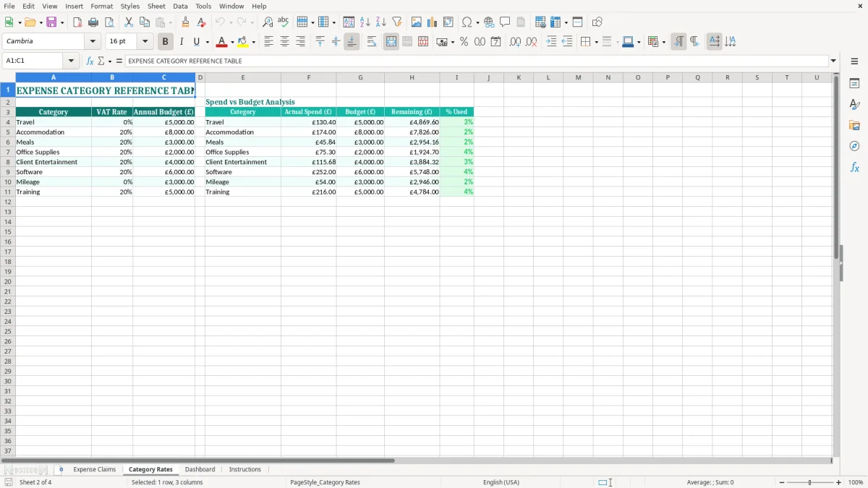Toggle Left-to-Right text direction

coord(678,42)
